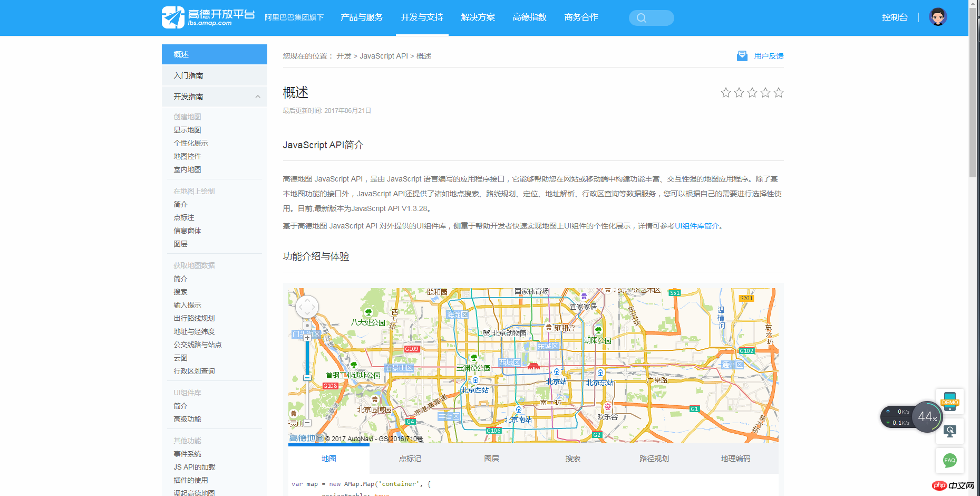Click the Beijing South Station marker icon
Screen dimensions: 980x496
coord(519,410)
